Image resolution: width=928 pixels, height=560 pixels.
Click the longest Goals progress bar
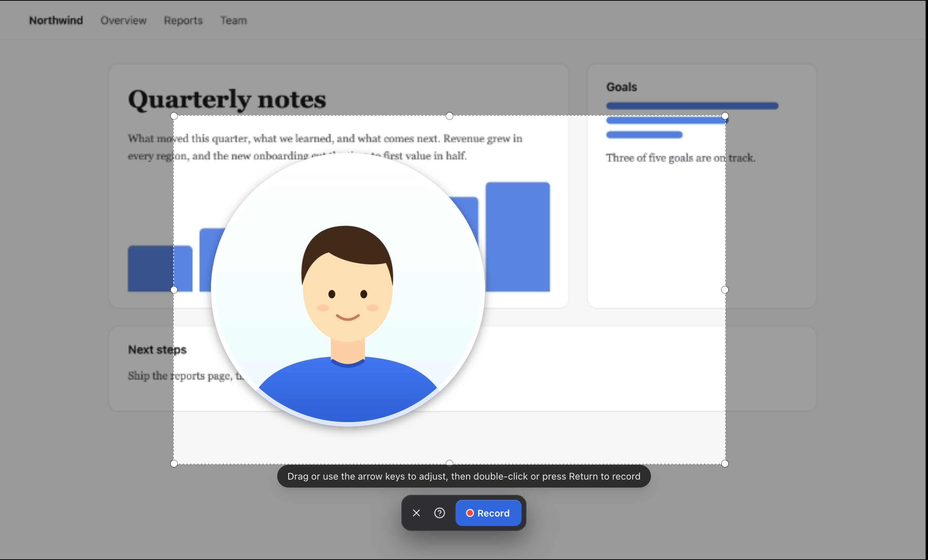click(x=692, y=106)
